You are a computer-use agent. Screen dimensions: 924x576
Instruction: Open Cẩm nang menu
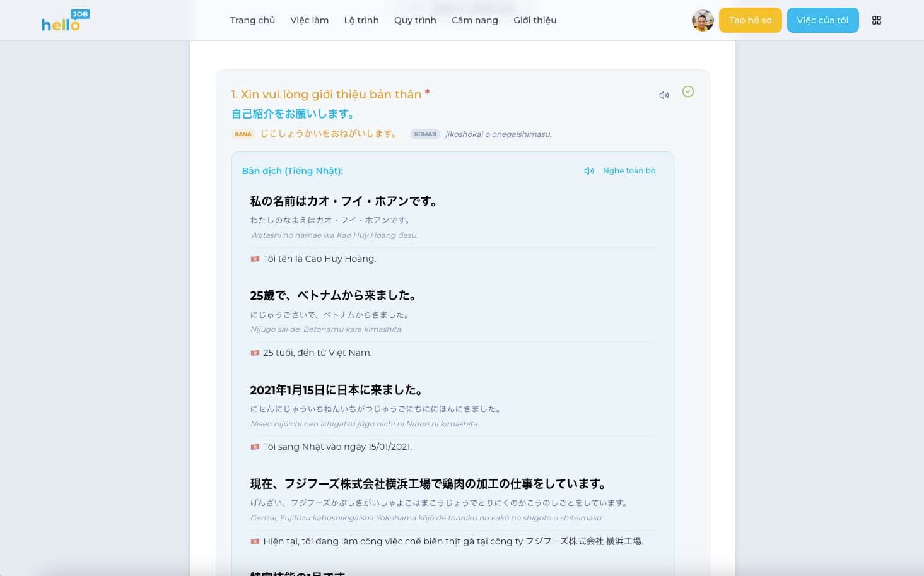(475, 20)
